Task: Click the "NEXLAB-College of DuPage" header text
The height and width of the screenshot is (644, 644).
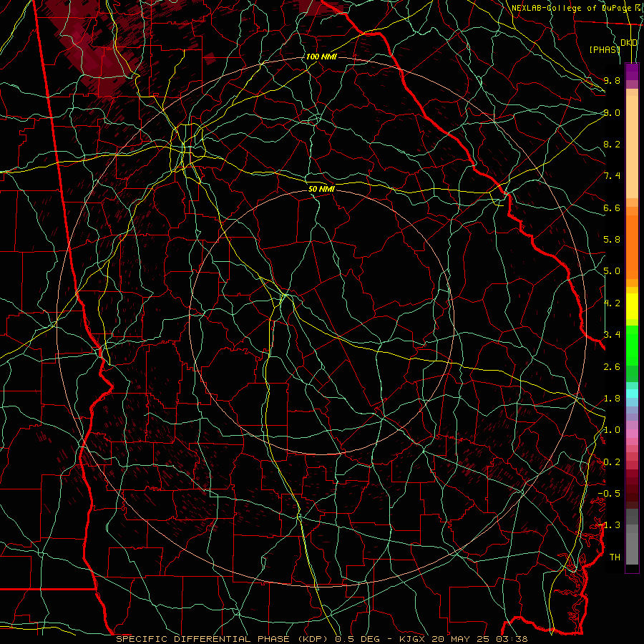Action: [573, 8]
